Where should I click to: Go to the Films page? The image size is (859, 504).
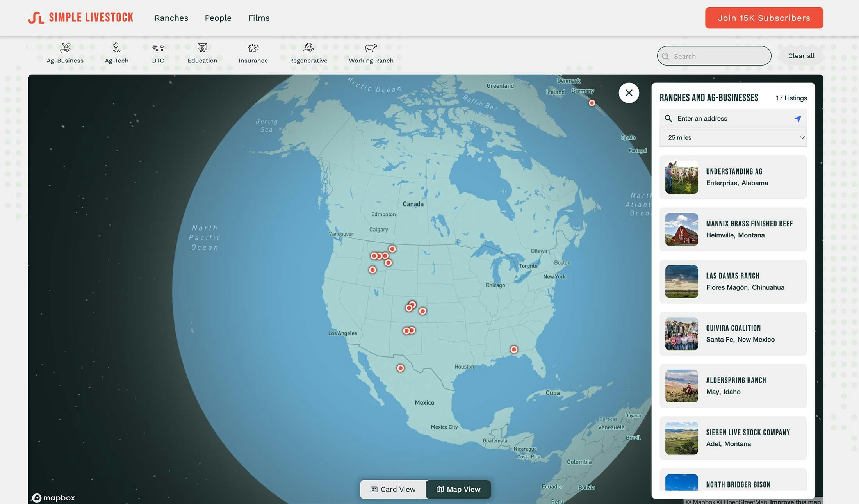click(x=258, y=18)
